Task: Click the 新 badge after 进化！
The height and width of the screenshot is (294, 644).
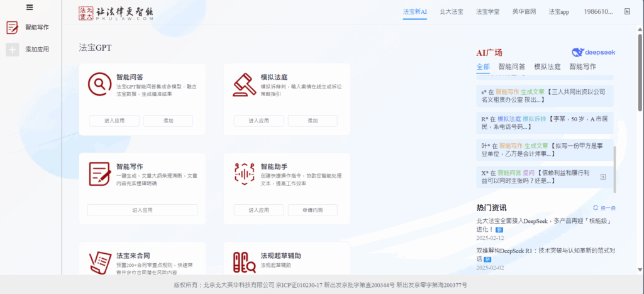Action: coord(499,229)
